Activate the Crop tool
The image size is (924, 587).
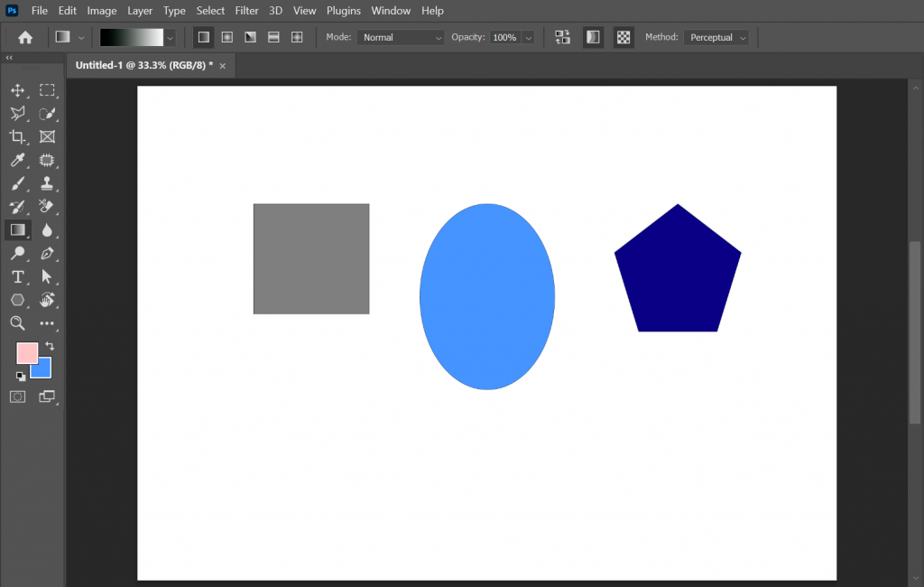(x=18, y=136)
